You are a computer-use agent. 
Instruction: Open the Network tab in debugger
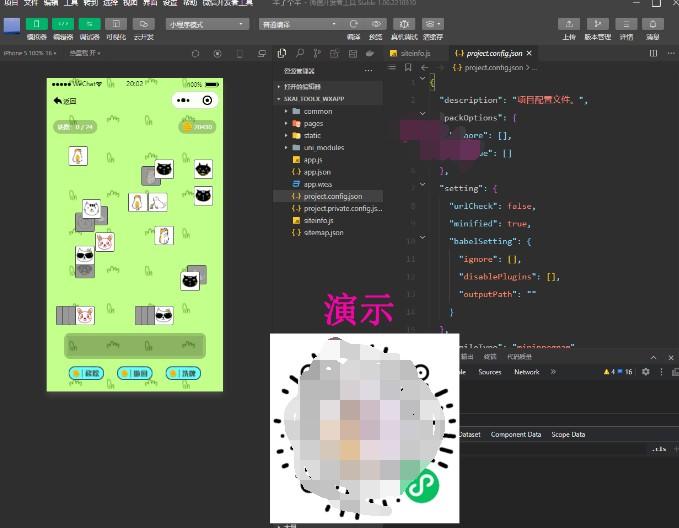526,372
